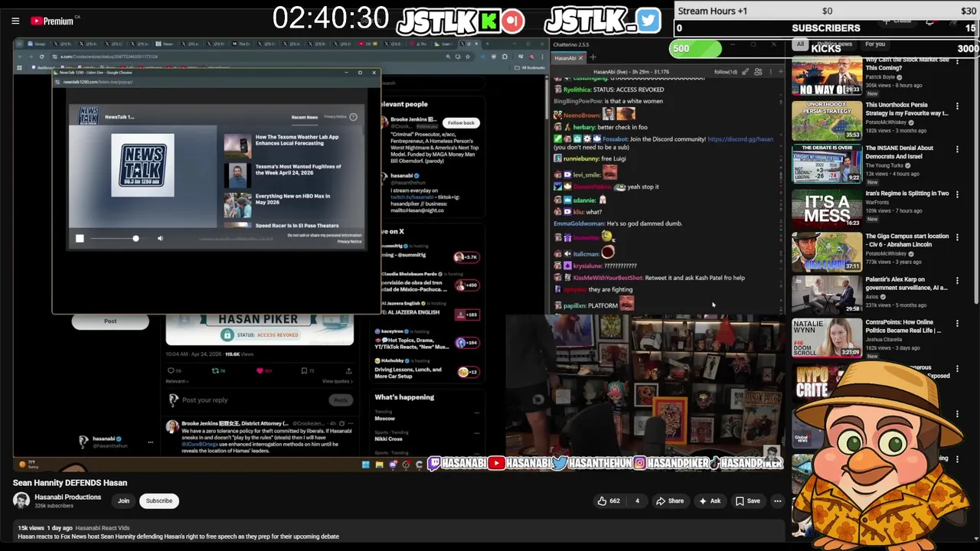Open File Explorer from stream taskbar

pos(379,464)
